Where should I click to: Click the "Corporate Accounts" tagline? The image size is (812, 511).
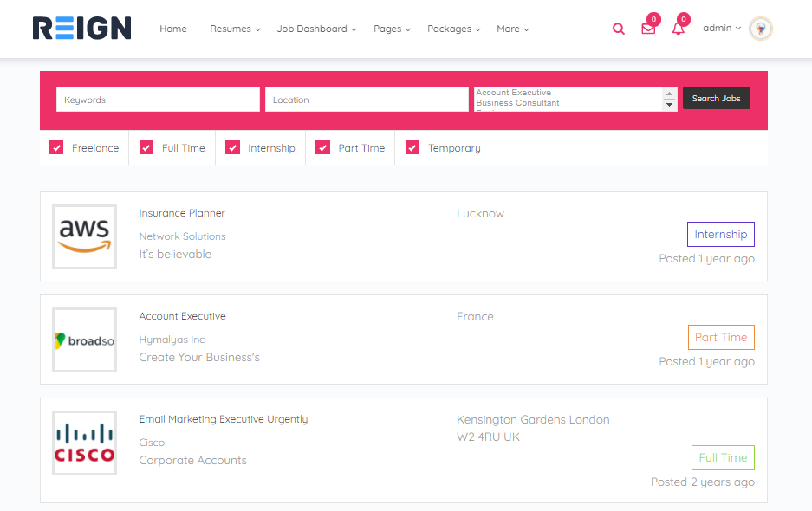(192, 460)
